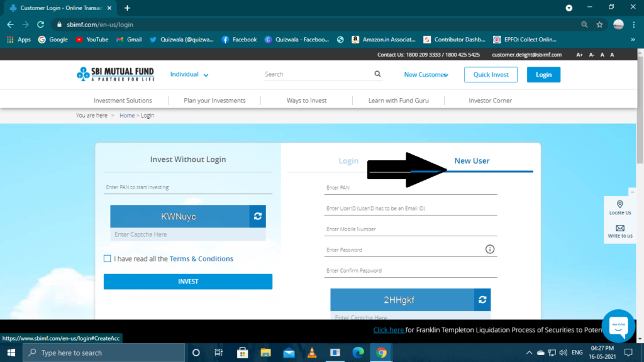Image resolution: width=644 pixels, height=362 pixels.
Task: Reload the page in Chrome
Action: tap(40, 25)
